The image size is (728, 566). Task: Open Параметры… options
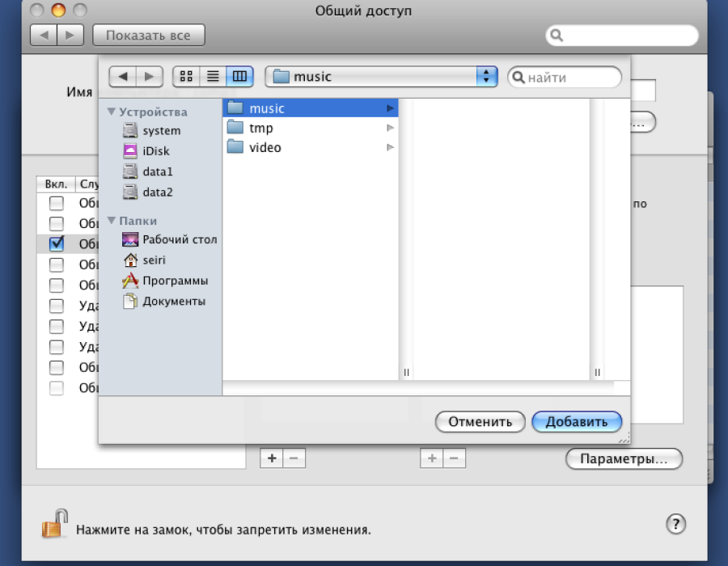pyautogui.click(x=624, y=458)
